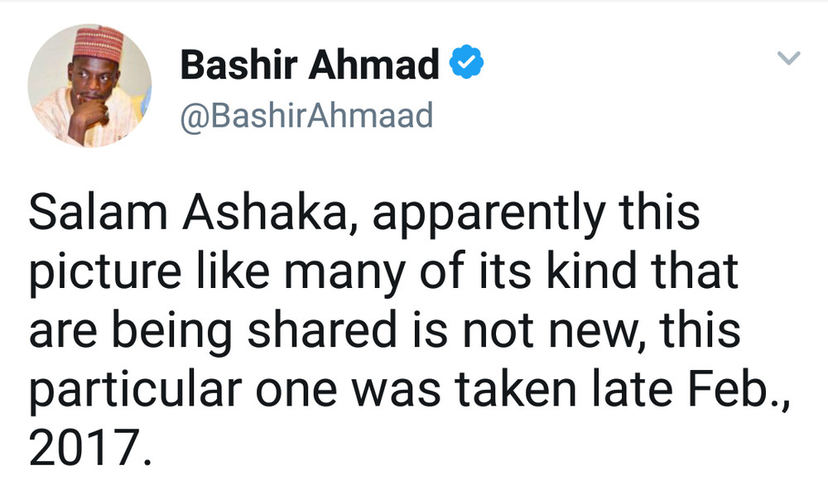Viewport: 828px width, 504px height.
Task: Click the word "taken" in the tweet
Action: coord(515,388)
